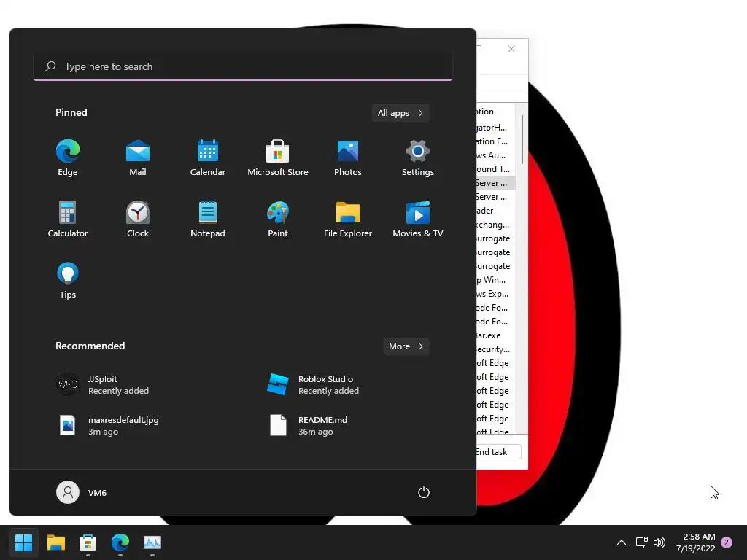747x560 pixels.
Task: Open the VM6 user account menu
Action: pos(82,492)
